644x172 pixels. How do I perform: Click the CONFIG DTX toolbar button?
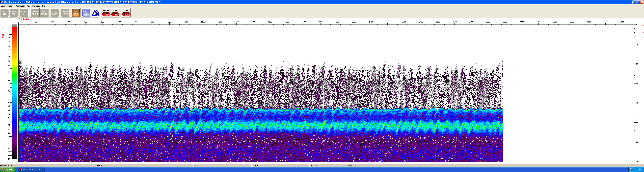pos(14,13)
